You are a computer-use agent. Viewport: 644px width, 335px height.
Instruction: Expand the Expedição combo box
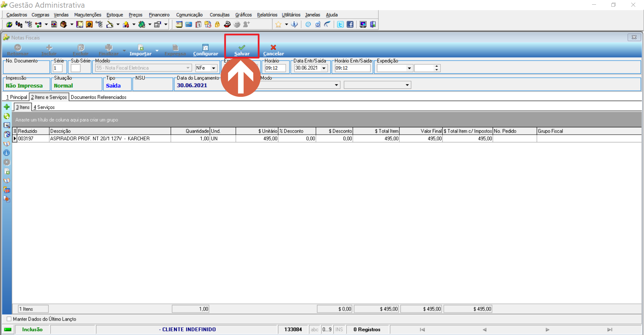[x=409, y=68]
